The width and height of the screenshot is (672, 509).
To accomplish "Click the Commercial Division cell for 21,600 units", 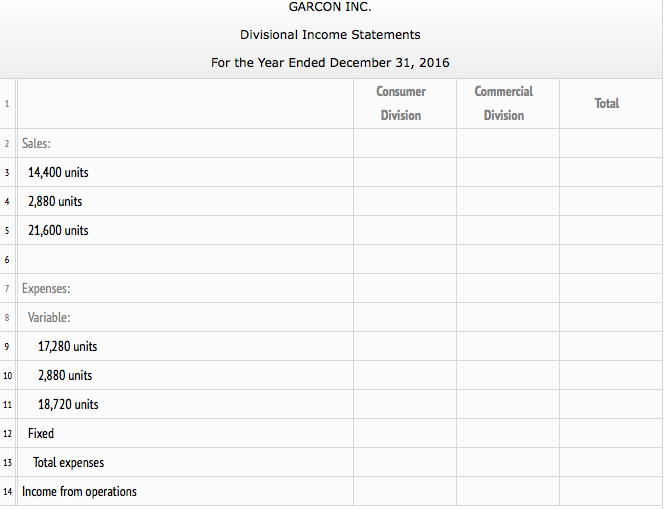I will click(508, 231).
